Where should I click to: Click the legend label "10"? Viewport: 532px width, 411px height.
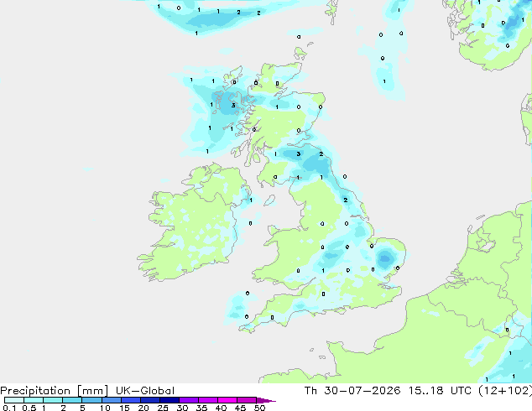(x=105, y=408)
